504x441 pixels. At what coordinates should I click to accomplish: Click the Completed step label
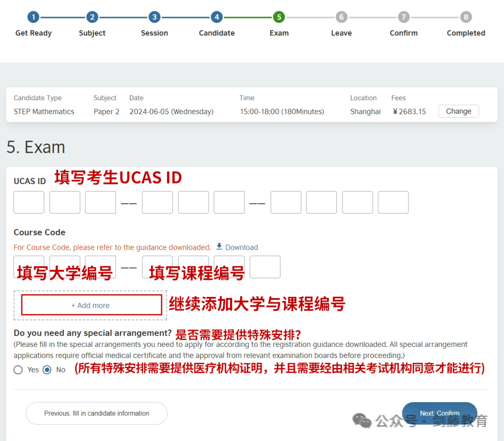466,33
